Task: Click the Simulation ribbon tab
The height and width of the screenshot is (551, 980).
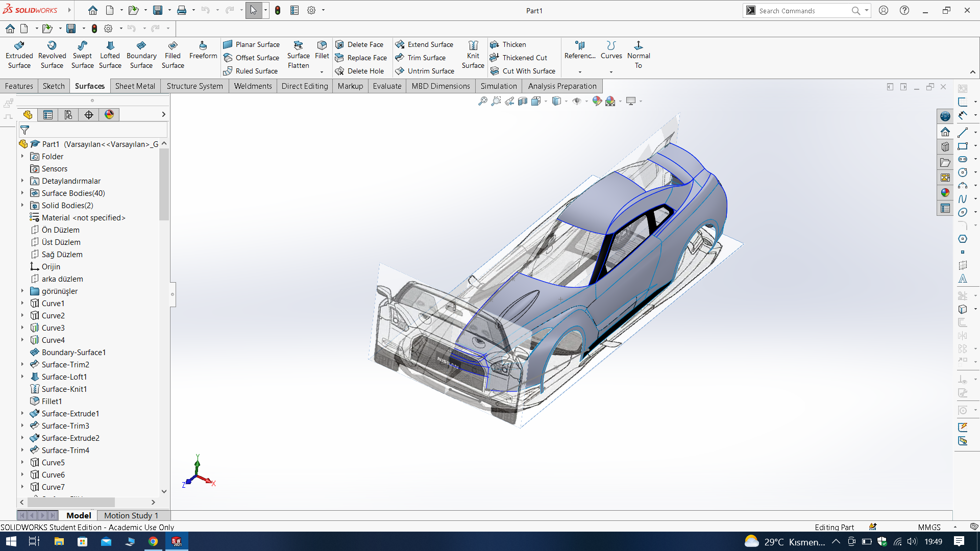Action: 498,85
